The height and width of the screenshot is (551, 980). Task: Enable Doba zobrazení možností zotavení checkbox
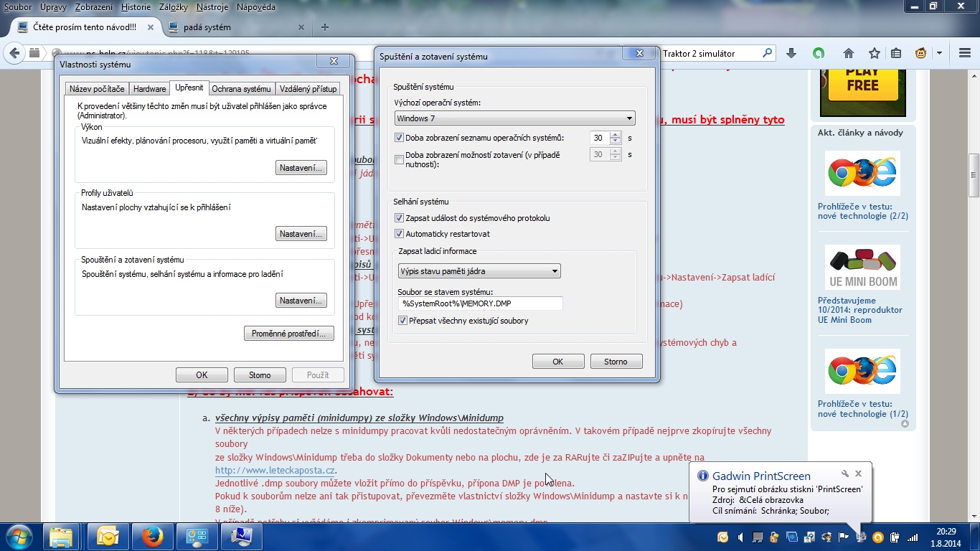tap(400, 159)
